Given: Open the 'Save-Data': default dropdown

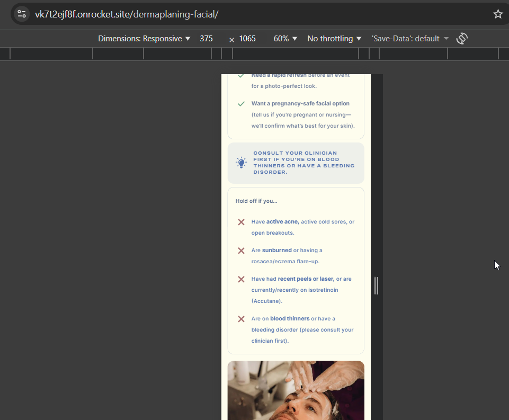Looking at the screenshot, I should click(x=410, y=39).
